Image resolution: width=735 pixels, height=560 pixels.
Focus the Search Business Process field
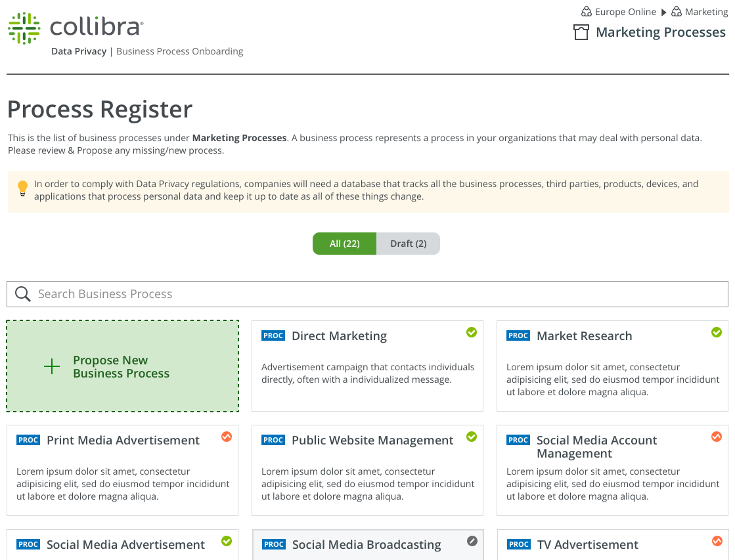coord(374,294)
